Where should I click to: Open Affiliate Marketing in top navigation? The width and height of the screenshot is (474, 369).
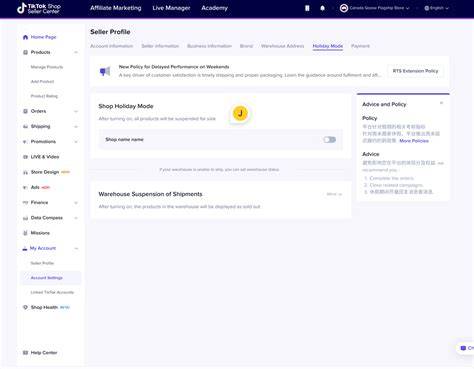click(x=116, y=8)
